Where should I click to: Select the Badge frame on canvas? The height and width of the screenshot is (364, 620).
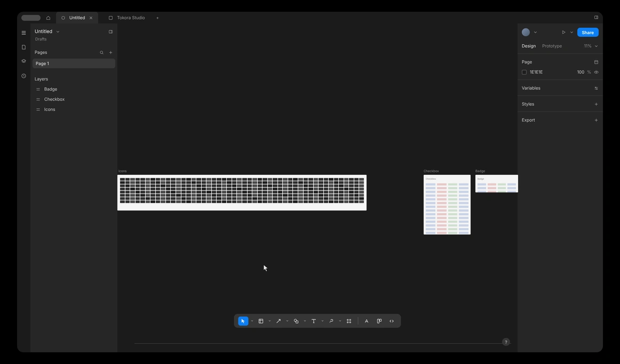click(497, 183)
